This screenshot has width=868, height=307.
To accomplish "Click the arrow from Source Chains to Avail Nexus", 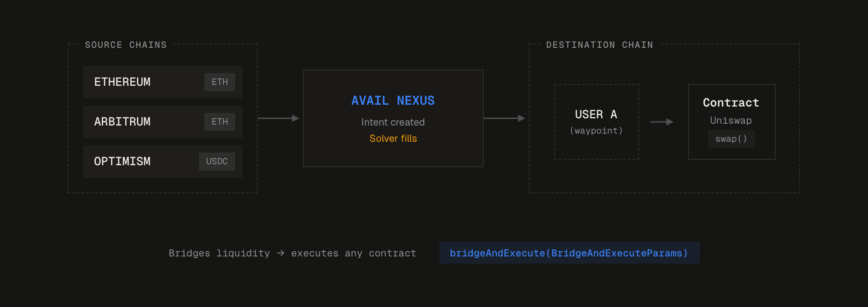I will point(278,118).
